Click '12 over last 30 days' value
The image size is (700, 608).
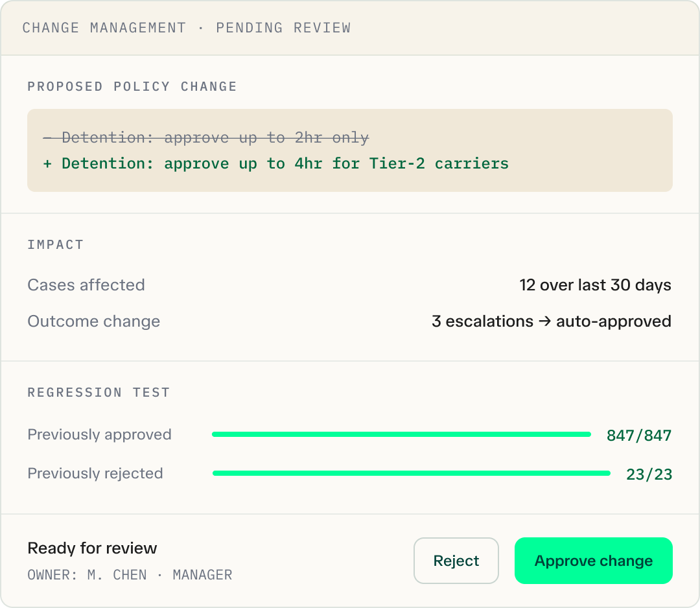[595, 285]
